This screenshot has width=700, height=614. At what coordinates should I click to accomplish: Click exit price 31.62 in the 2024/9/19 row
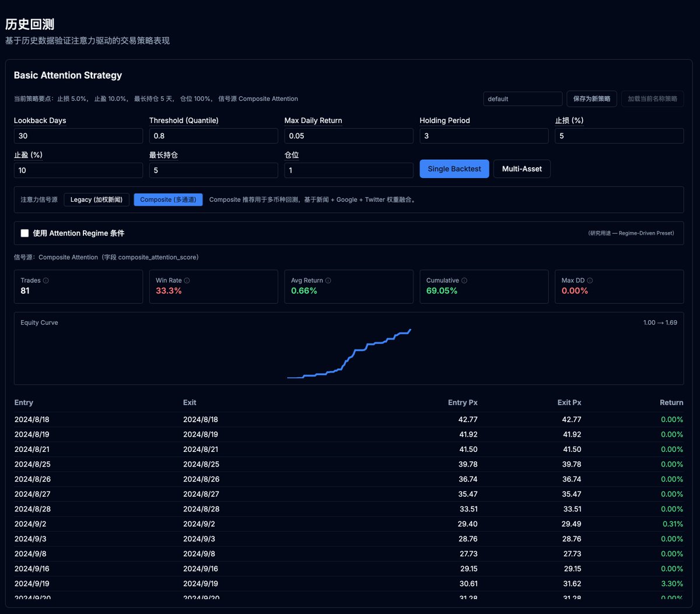572,584
